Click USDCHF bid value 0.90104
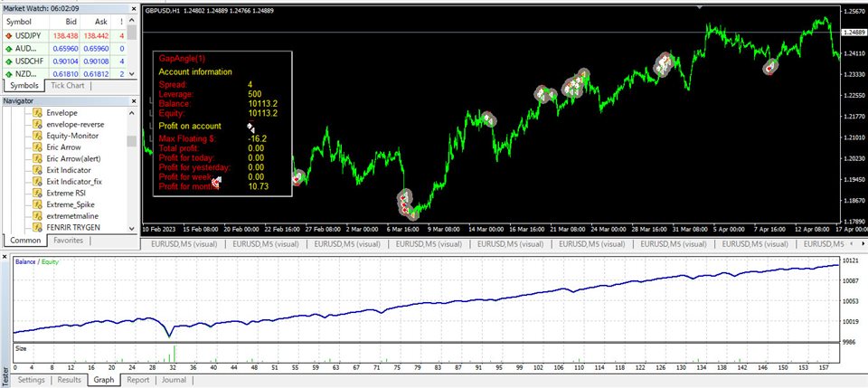Viewport: 868px width, 388px height. [66, 61]
